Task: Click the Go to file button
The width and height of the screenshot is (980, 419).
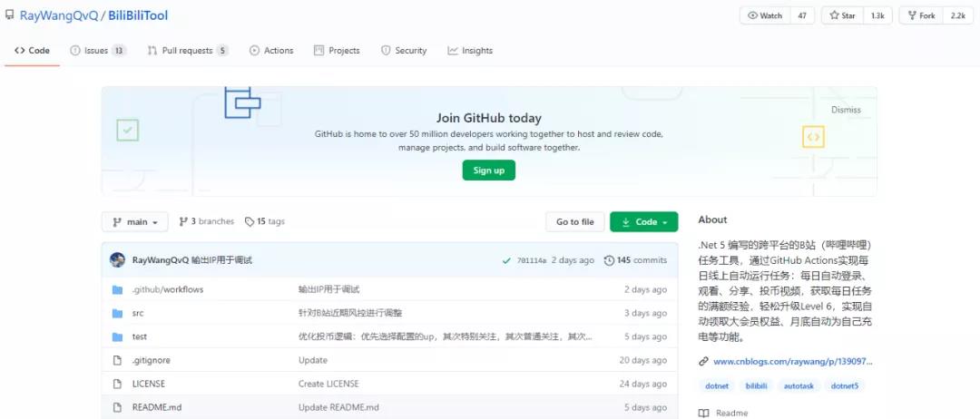Action: pyautogui.click(x=575, y=221)
